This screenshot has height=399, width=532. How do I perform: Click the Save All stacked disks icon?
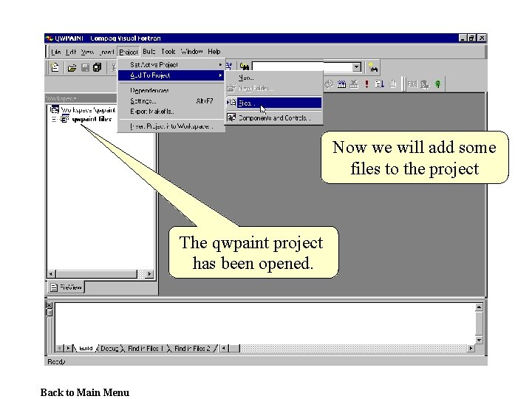98,67
